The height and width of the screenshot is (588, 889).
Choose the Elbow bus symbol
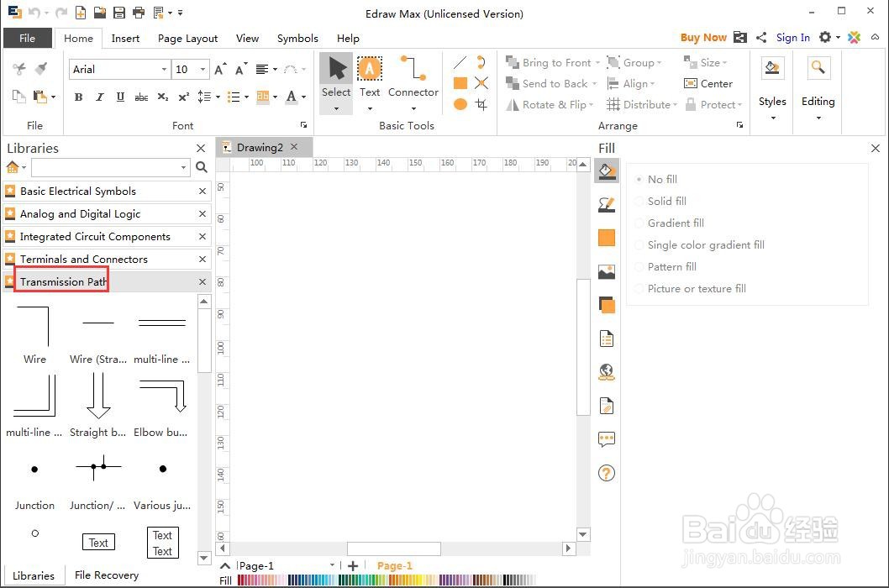pos(162,406)
